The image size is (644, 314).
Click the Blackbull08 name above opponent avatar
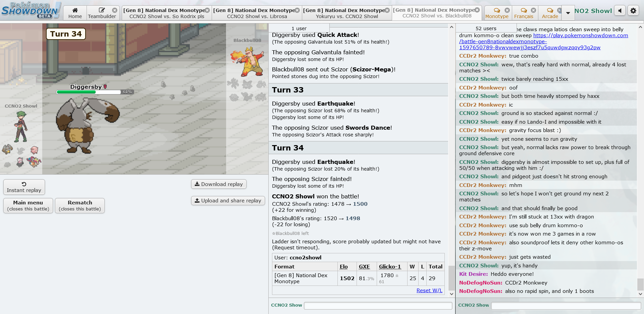pyautogui.click(x=247, y=40)
